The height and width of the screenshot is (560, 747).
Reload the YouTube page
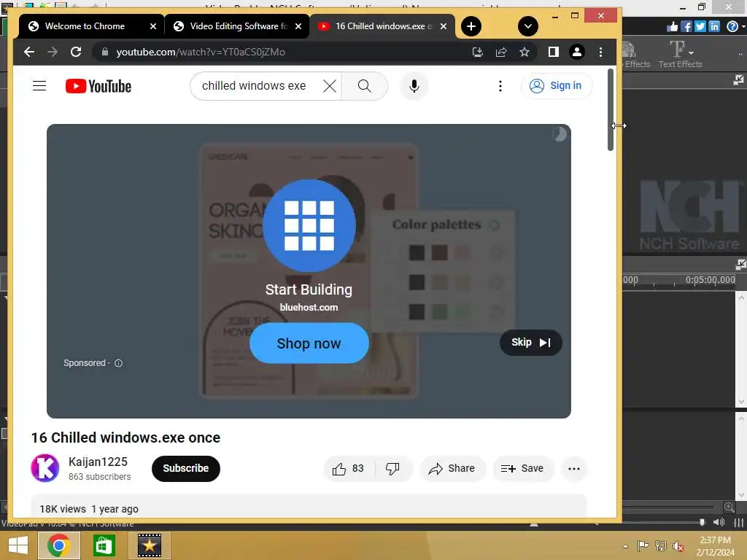click(76, 52)
